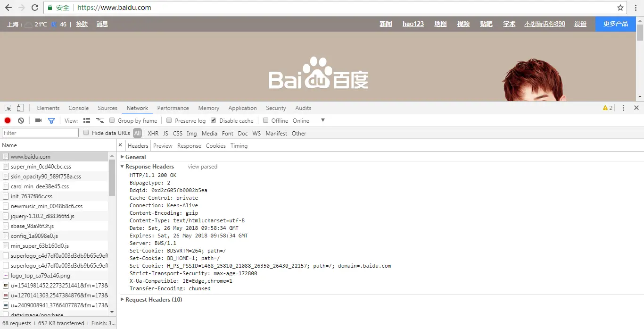Use large request rows view
This screenshot has width=644, height=329.
pos(87,121)
